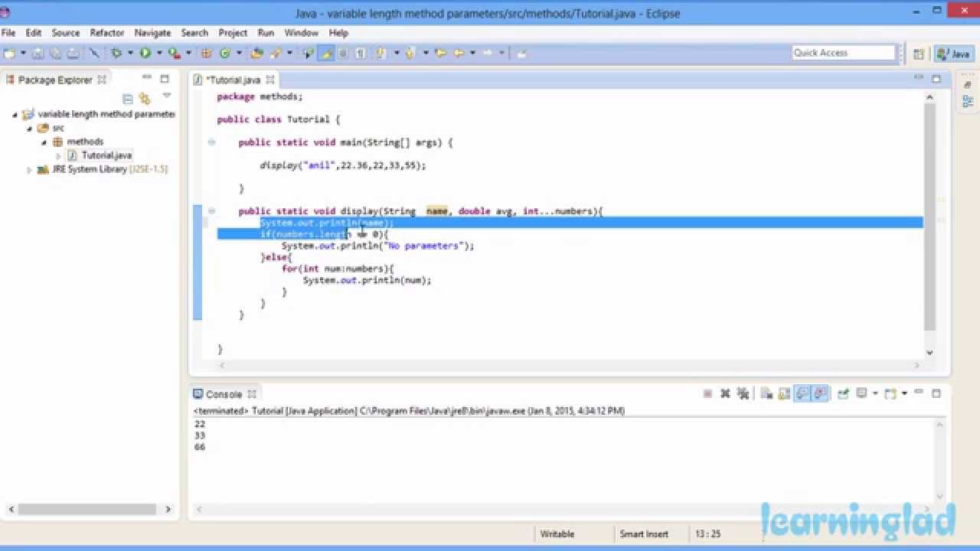This screenshot has width=980, height=551.
Task: Open the Window menu
Action: 301,33
